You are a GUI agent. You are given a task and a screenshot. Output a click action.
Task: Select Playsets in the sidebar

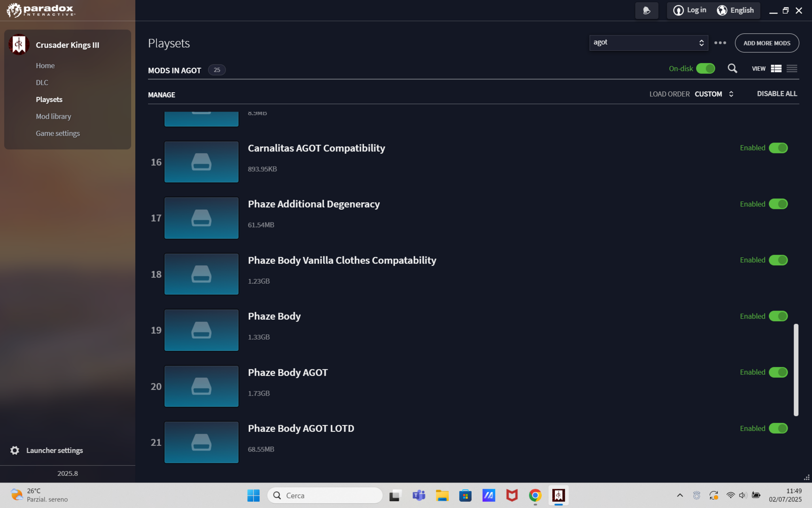tap(49, 99)
